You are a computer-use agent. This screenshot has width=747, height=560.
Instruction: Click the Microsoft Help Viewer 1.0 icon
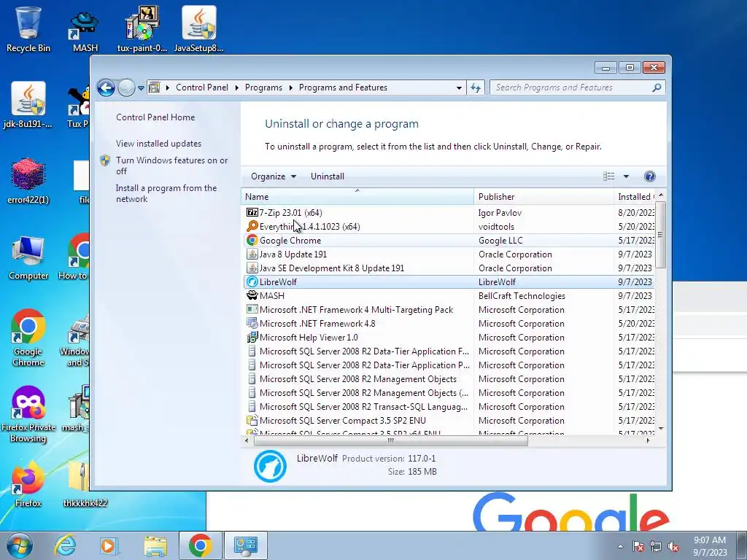[252, 337]
